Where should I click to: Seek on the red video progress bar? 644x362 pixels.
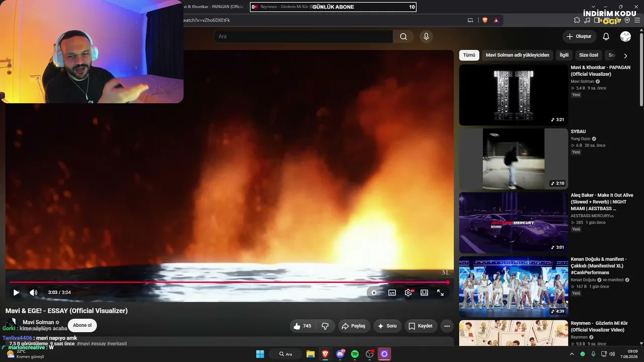(x=229, y=282)
